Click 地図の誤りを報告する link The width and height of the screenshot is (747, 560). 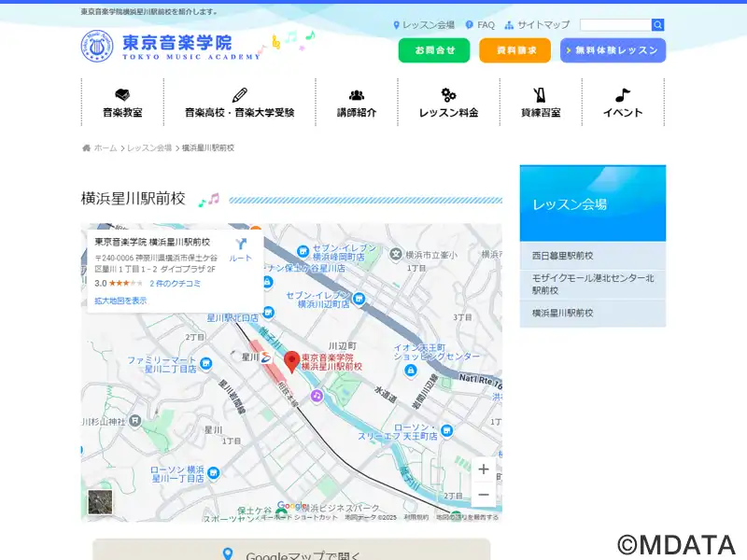click(467, 517)
